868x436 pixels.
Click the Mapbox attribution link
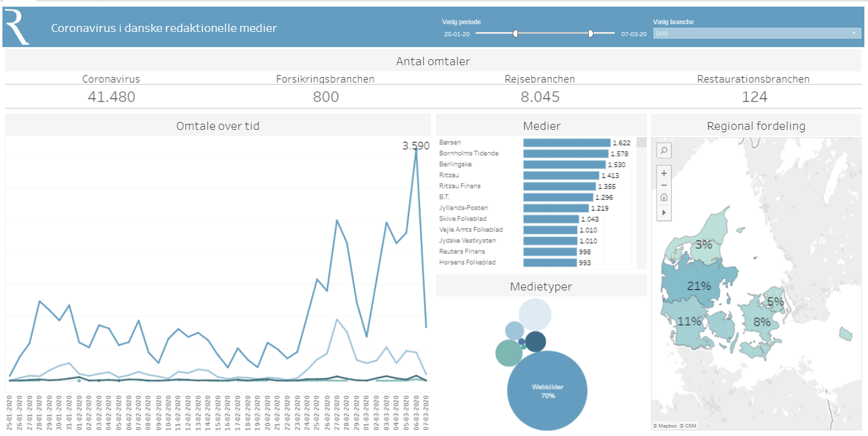pos(665,426)
